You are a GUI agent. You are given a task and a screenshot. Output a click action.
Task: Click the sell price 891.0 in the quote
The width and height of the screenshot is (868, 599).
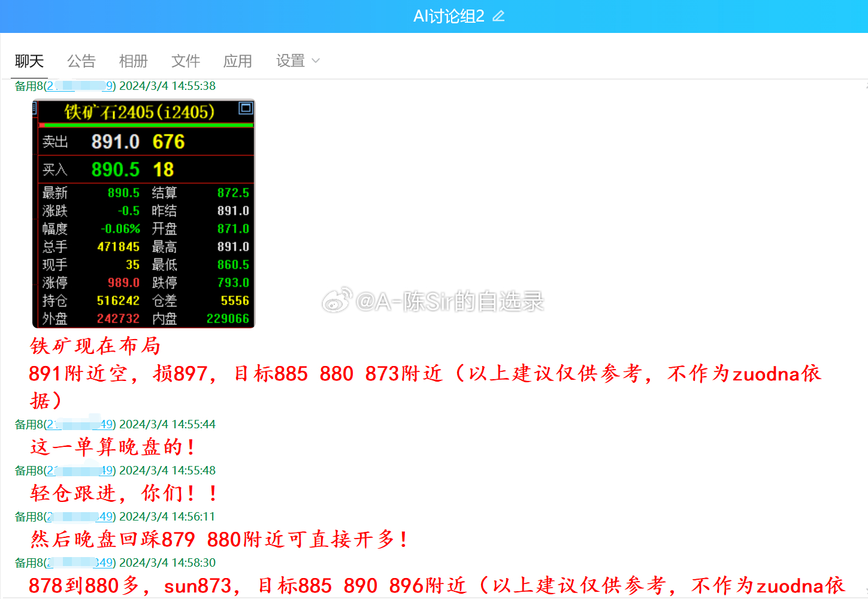pyautogui.click(x=115, y=142)
